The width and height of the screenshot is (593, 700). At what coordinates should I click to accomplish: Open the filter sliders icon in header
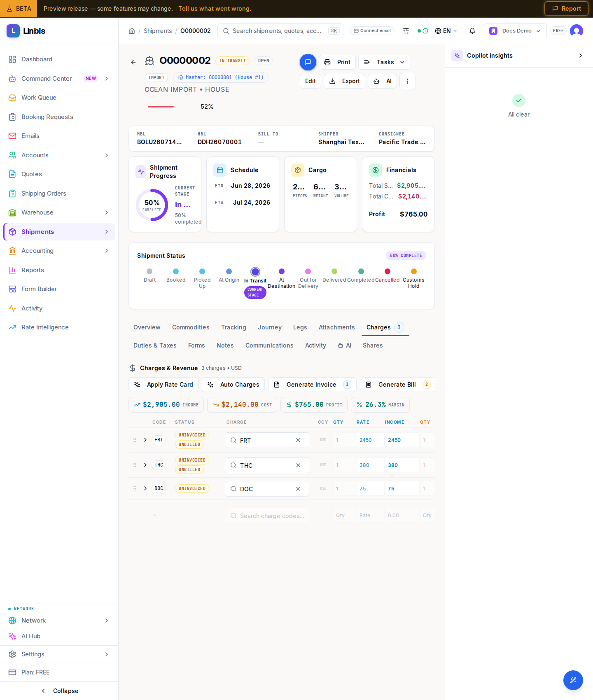click(x=406, y=31)
